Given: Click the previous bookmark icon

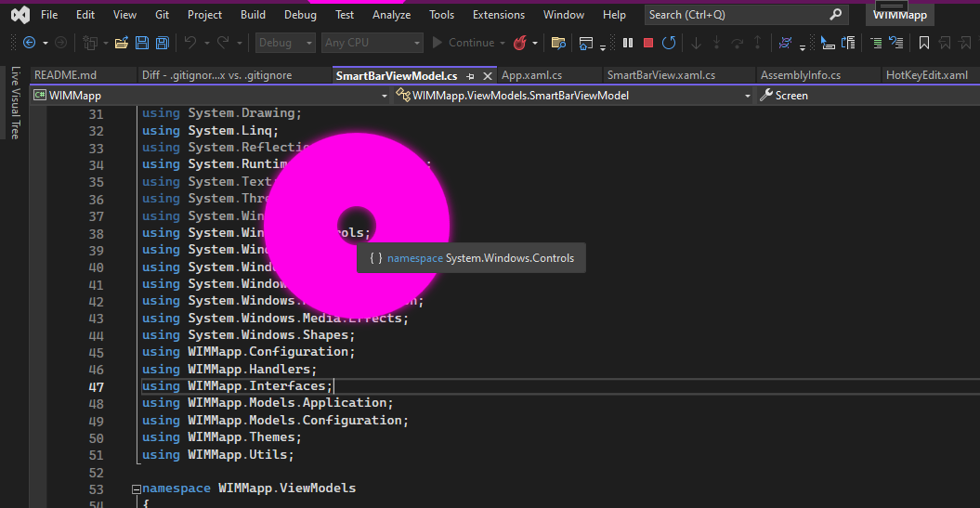Looking at the screenshot, I should pos(945,43).
